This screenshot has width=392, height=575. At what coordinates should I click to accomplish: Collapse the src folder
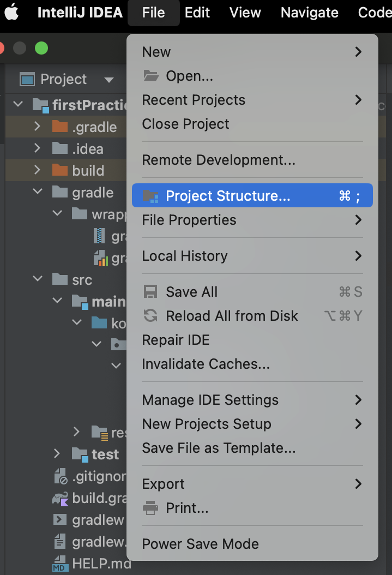coord(38,278)
